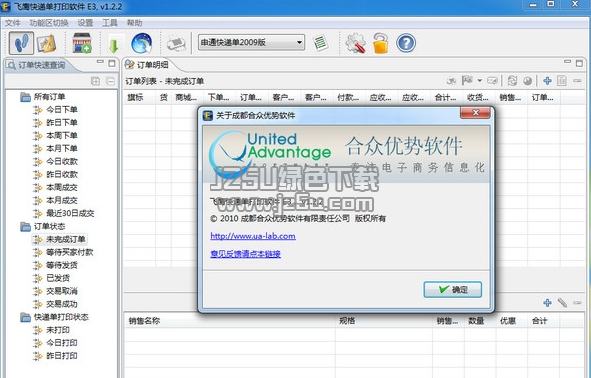Select 本月下单 in the tree
The image size is (591, 378).
pos(55,148)
